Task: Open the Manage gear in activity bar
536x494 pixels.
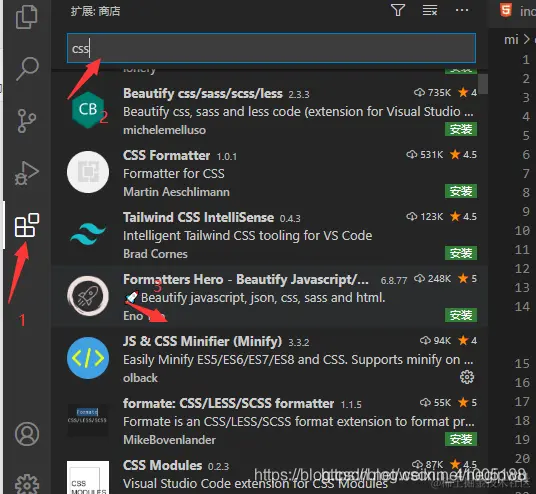Action: click(x=27, y=484)
